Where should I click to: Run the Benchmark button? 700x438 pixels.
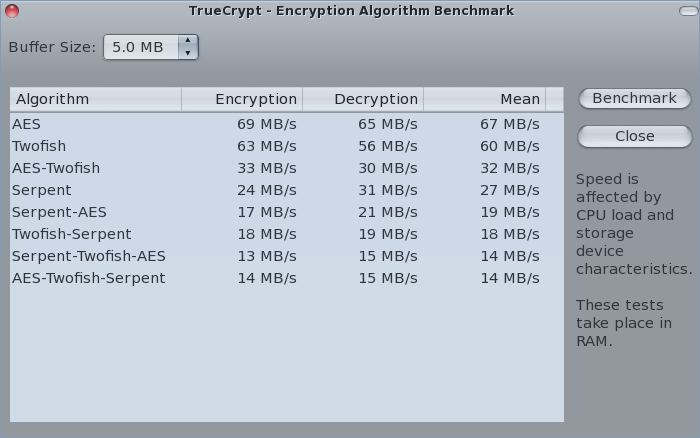tap(634, 99)
